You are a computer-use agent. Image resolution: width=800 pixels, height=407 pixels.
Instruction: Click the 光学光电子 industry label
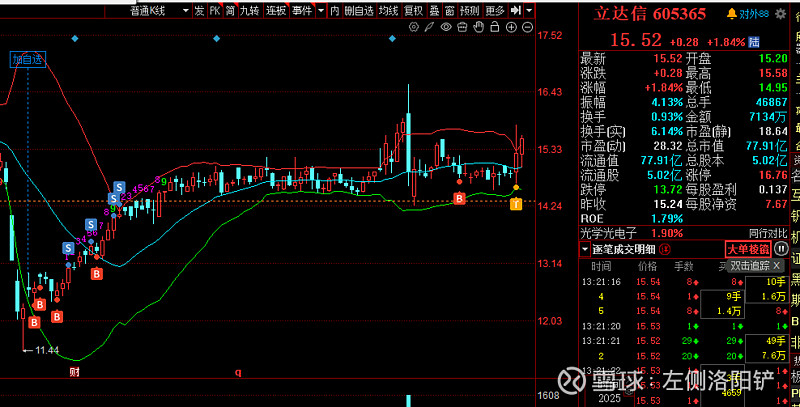[608, 234]
